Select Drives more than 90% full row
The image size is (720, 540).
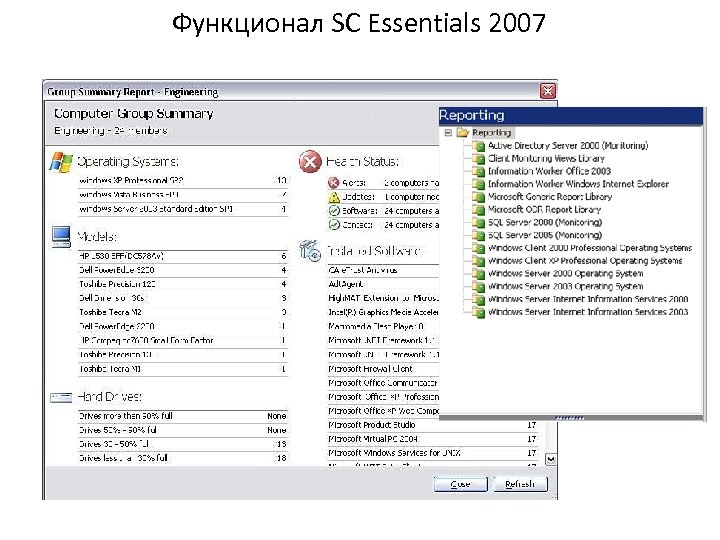pos(183,416)
